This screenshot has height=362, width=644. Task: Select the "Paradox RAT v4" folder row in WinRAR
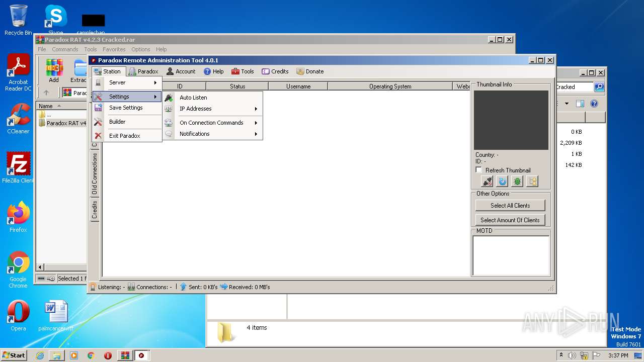click(x=62, y=123)
